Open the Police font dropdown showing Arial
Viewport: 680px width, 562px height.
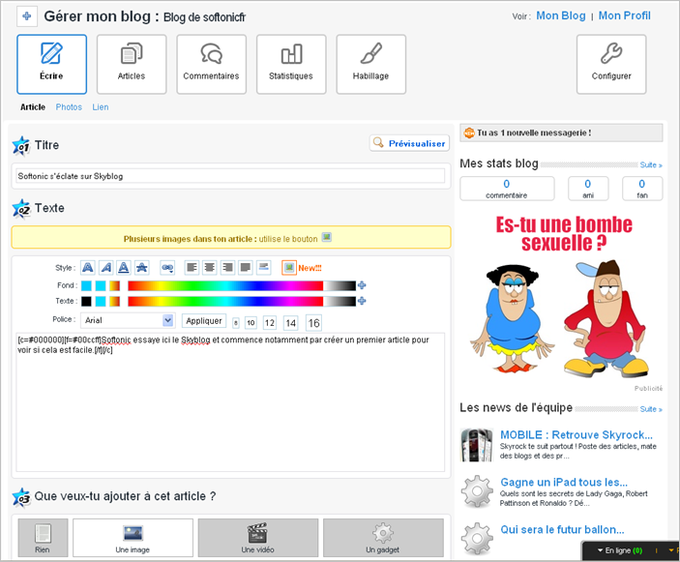tap(128, 320)
